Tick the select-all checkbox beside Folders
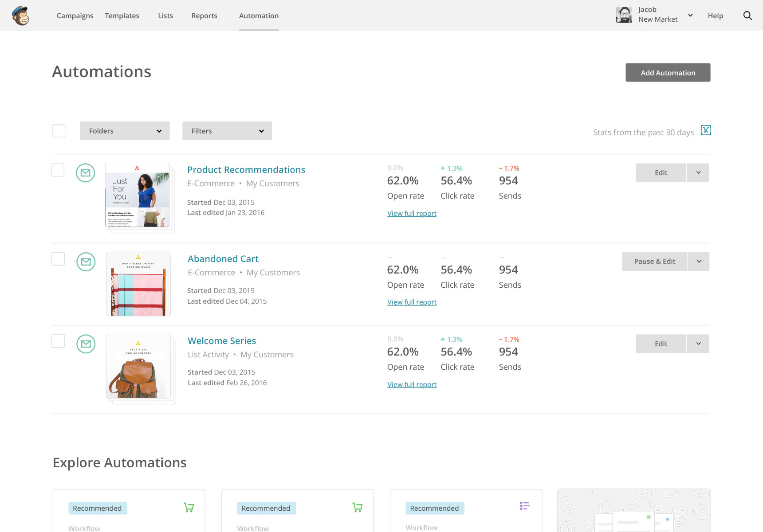 [59, 131]
